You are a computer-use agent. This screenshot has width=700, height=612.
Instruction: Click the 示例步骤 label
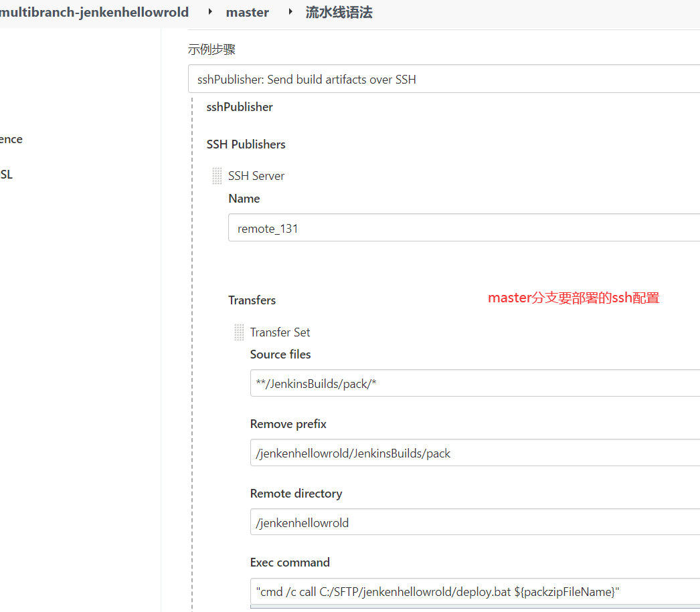pyautogui.click(x=211, y=49)
